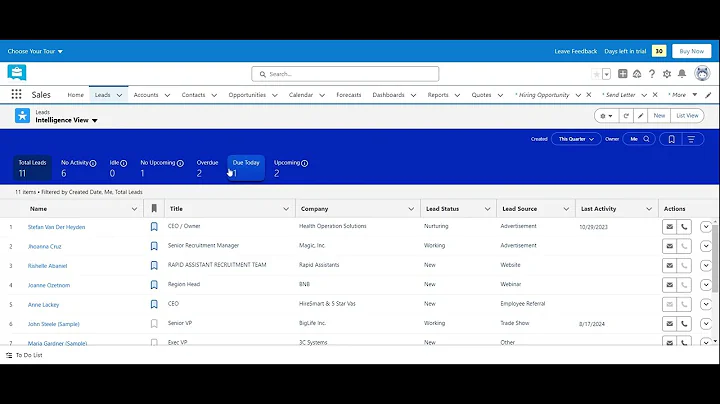Send email to Rishelle Abaniel
This screenshot has width=720, height=404.
[669, 265]
